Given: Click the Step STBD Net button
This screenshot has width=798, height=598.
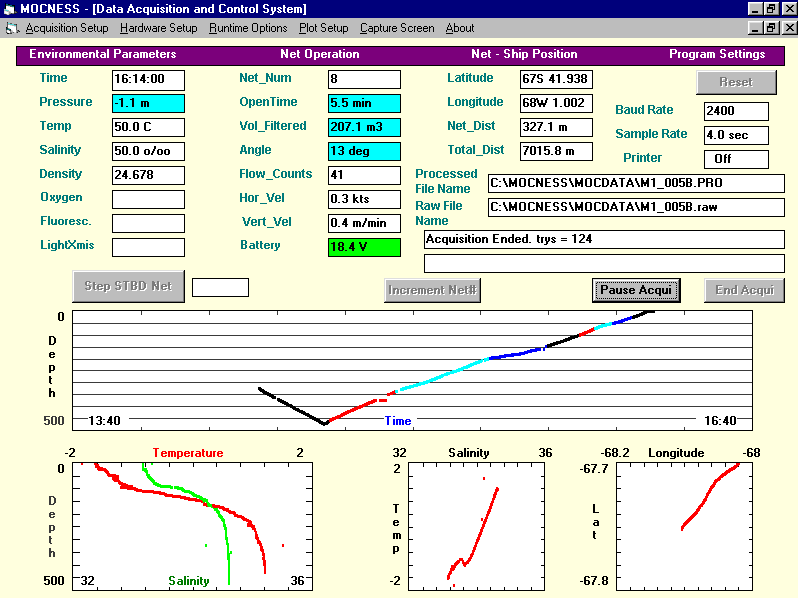Looking at the screenshot, I should pos(128,286).
